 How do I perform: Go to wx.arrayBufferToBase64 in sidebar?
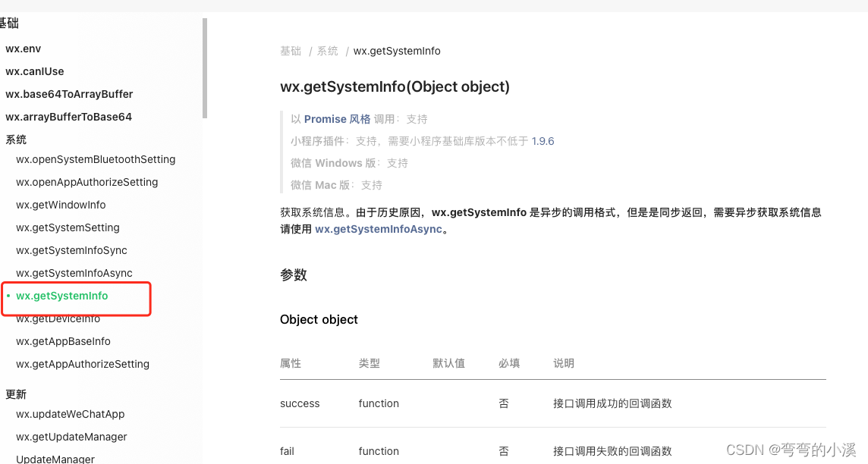pyautogui.click(x=68, y=117)
